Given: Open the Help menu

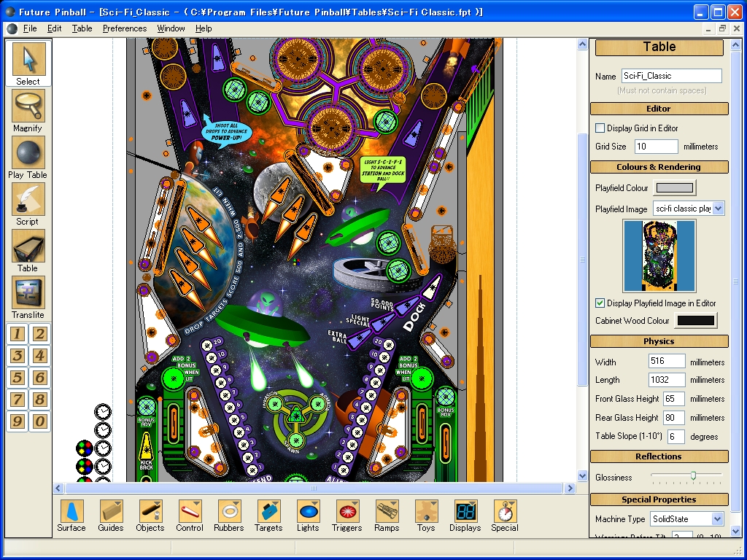Looking at the screenshot, I should pyautogui.click(x=204, y=28).
